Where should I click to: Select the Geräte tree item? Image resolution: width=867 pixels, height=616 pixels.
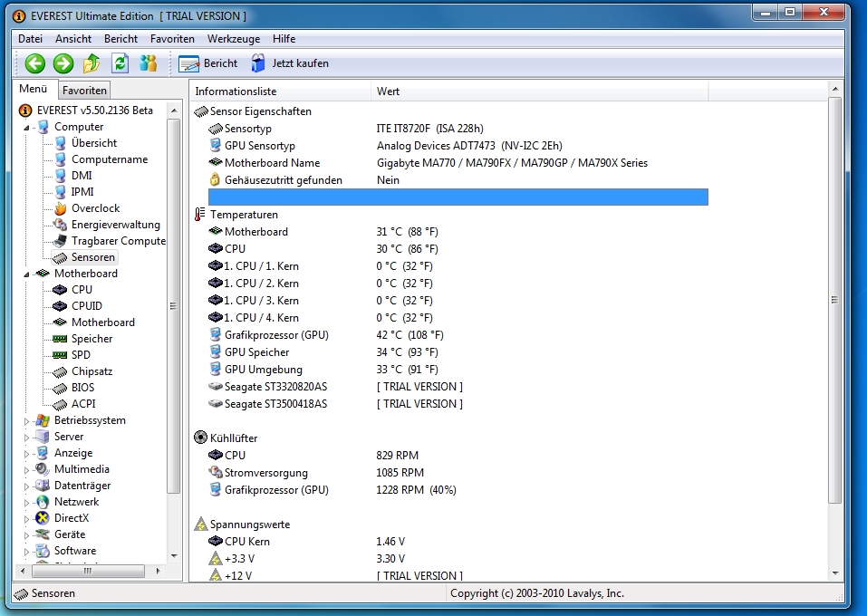tap(70, 534)
